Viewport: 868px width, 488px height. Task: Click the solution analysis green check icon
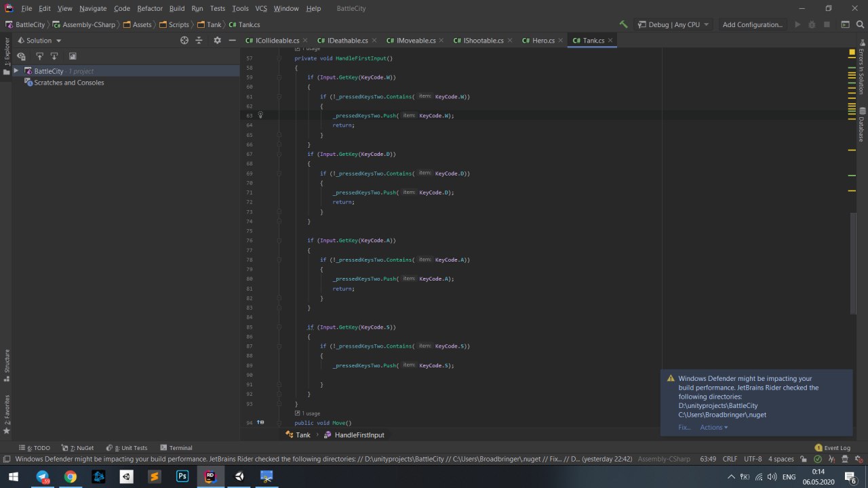click(817, 459)
